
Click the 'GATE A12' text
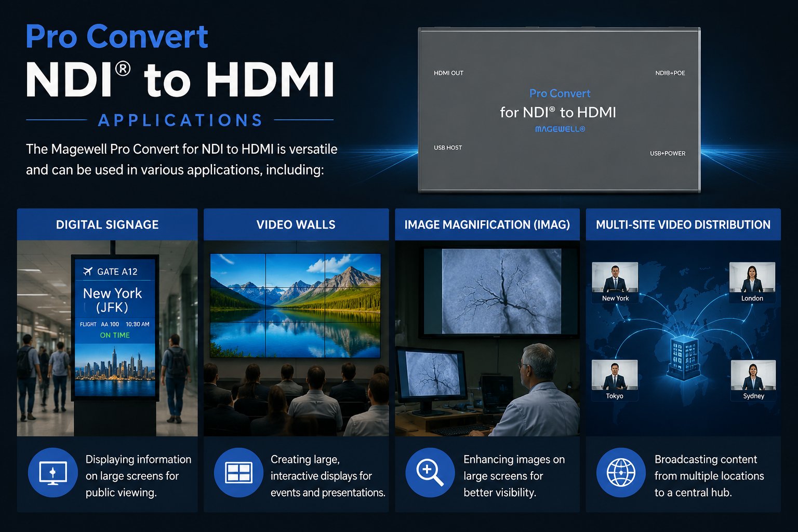tap(117, 272)
